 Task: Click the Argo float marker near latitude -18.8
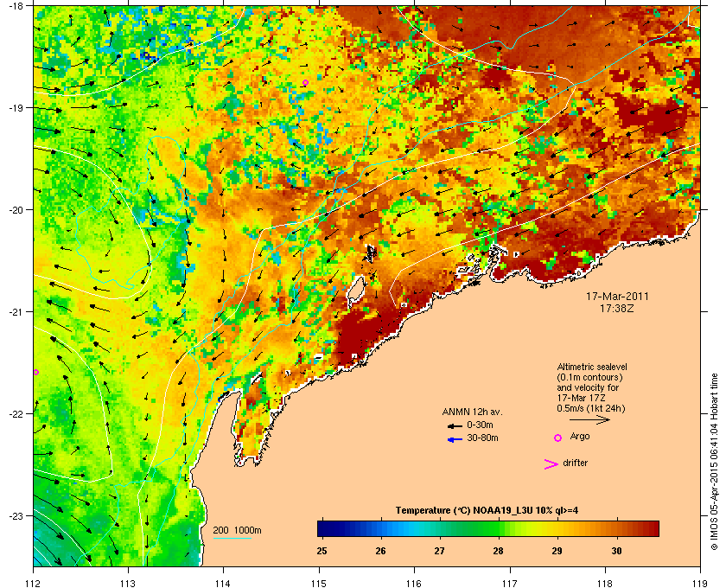[x=305, y=83]
